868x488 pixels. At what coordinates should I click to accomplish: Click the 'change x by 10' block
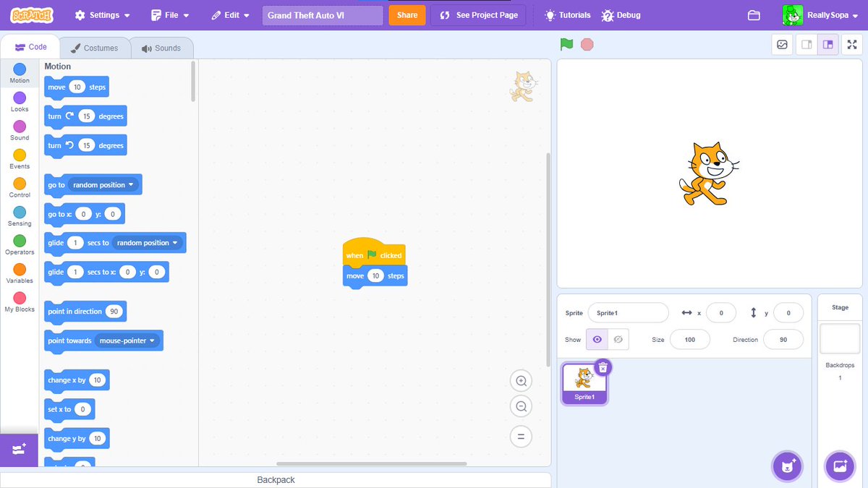point(77,380)
